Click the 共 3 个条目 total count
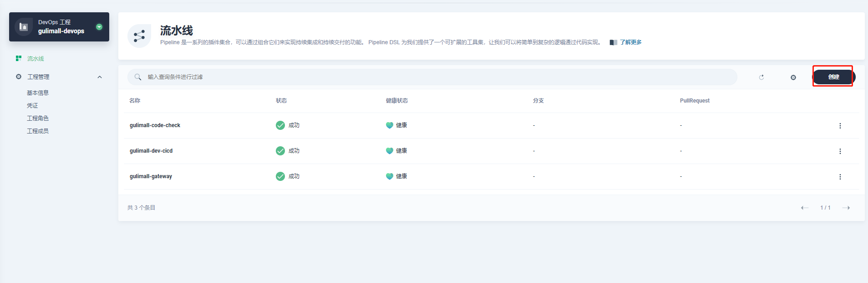This screenshot has height=283, width=868. point(141,208)
